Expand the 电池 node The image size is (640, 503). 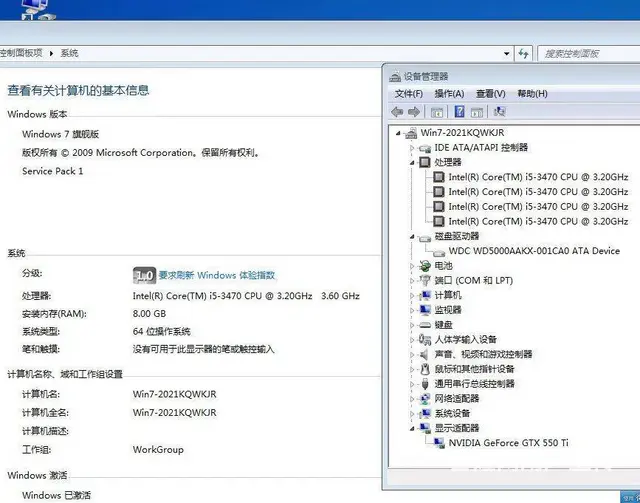click(412, 266)
